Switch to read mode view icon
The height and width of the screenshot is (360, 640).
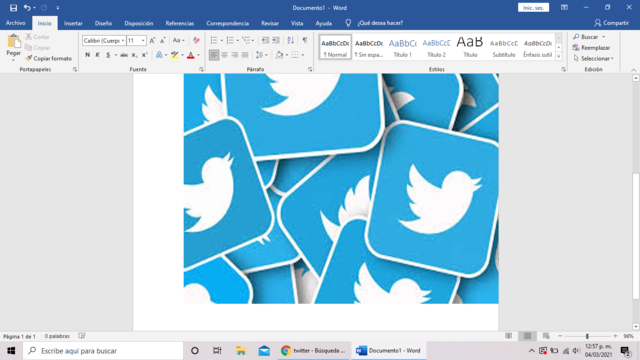509,336
